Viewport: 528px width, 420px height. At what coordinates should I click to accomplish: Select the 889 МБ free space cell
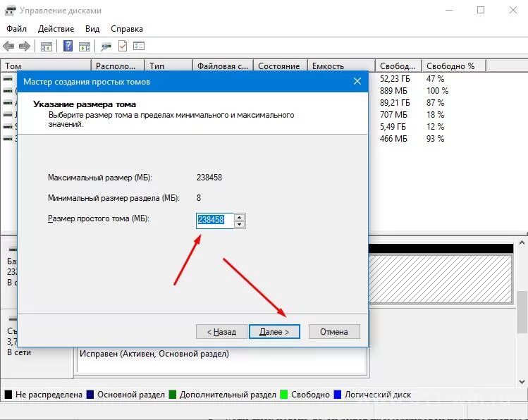[x=393, y=91]
